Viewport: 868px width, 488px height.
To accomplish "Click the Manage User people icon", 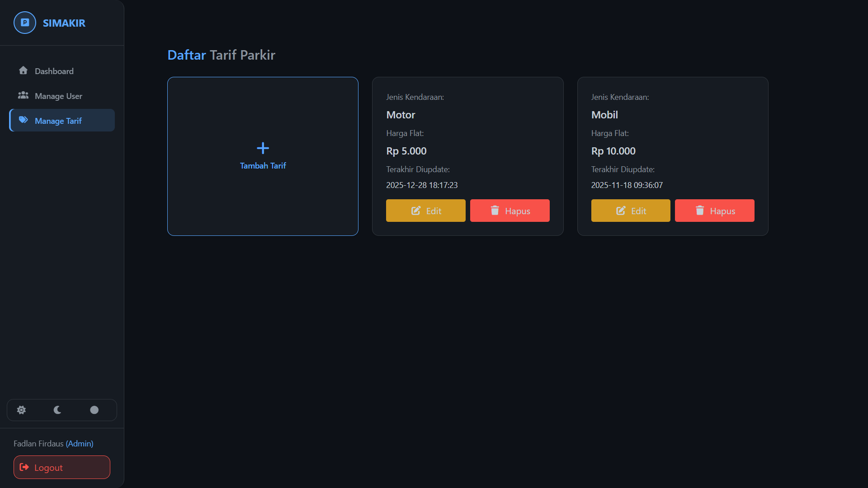I will pos(23,95).
